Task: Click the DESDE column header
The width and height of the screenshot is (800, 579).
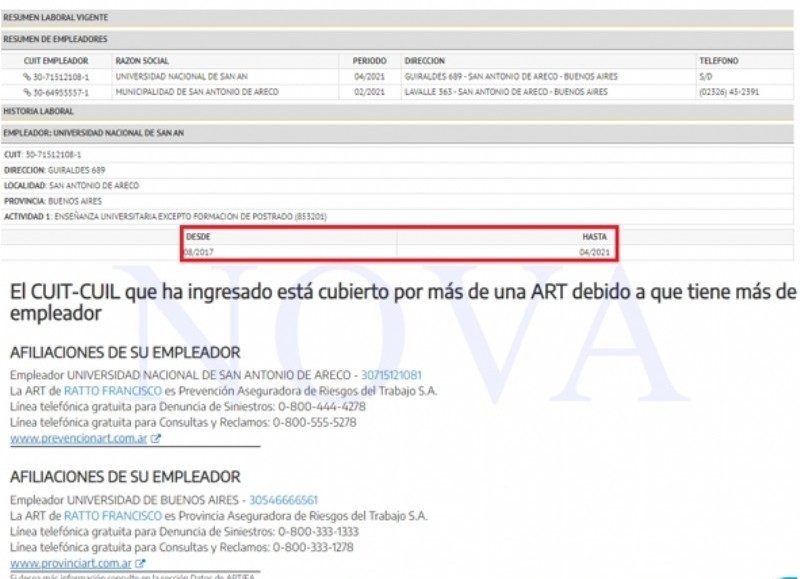Action: tap(198, 237)
